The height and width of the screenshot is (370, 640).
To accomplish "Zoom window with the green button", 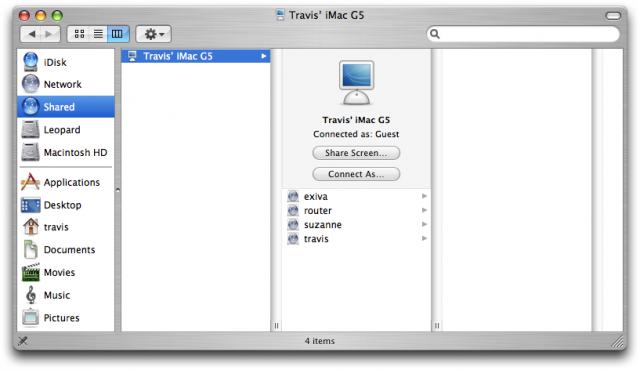I will pos(57,16).
